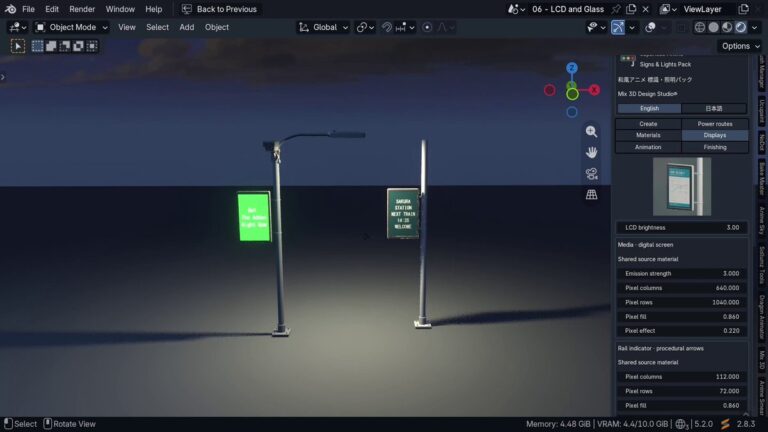Open the view layer browse dropdown
Viewport: 768px width, 432px height.
click(668, 9)
